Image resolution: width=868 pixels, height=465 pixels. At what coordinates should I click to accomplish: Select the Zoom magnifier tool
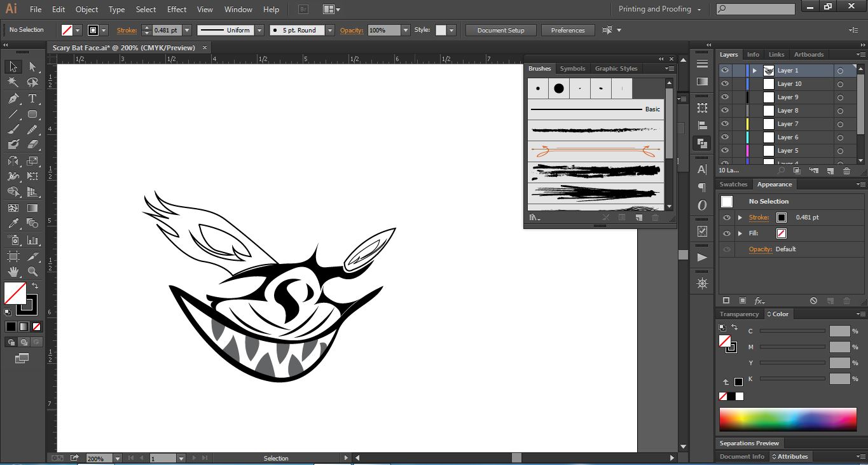click(32, 272)
